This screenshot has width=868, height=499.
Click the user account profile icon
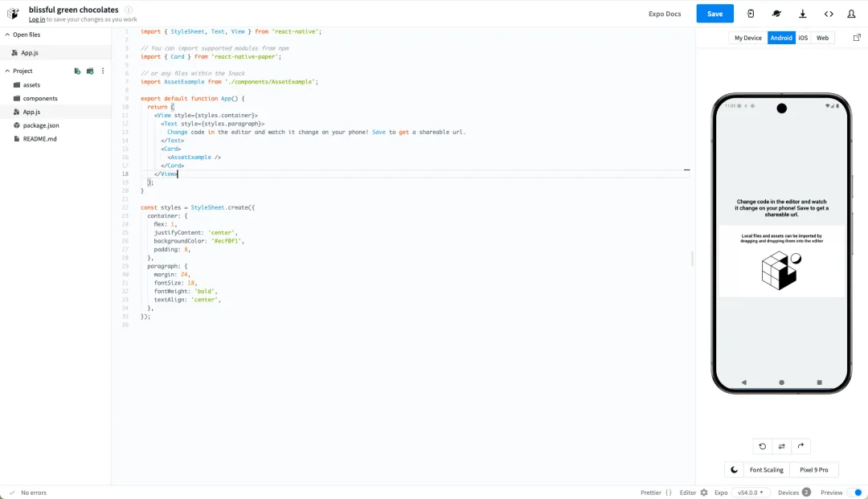[851, 14]
